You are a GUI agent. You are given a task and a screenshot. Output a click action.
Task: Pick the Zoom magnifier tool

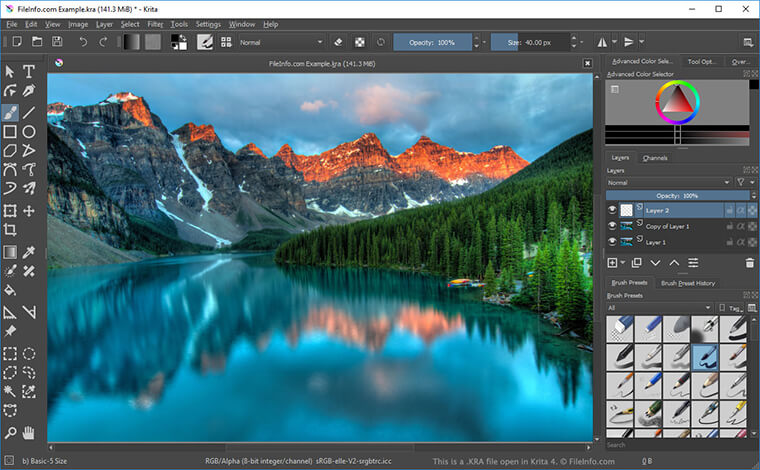[10, 432]
